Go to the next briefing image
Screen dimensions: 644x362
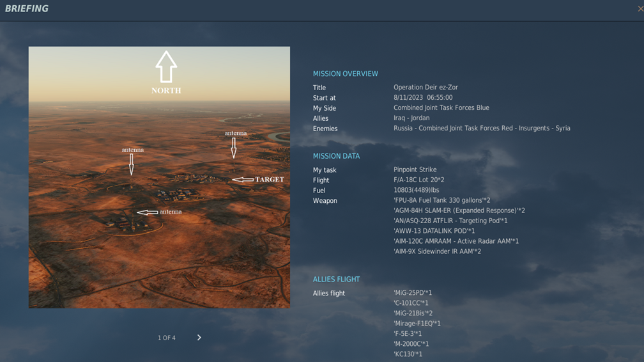point(199,338)
